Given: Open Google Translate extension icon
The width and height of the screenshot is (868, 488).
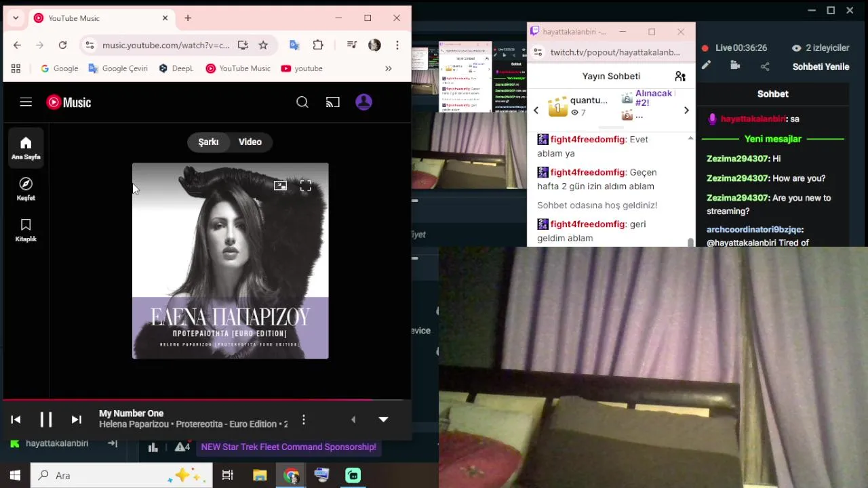Looking at the screenshot, I should point(294,45).
